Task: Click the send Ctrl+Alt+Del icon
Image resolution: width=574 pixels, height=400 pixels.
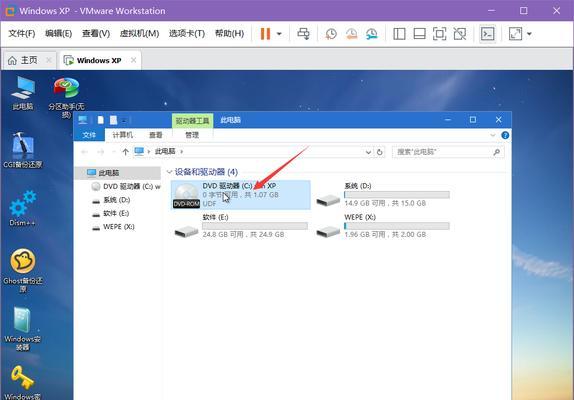Action: click(303, 34)
